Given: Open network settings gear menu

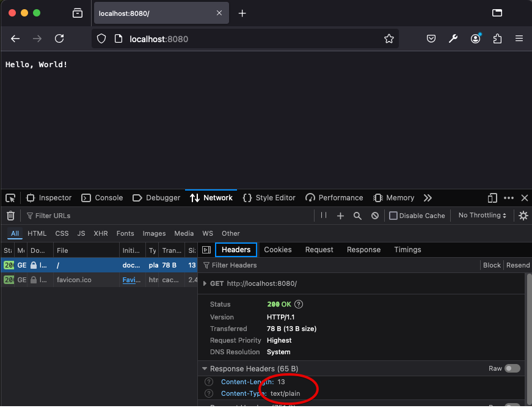Looking at the screenshot, I should coord(523,216).
